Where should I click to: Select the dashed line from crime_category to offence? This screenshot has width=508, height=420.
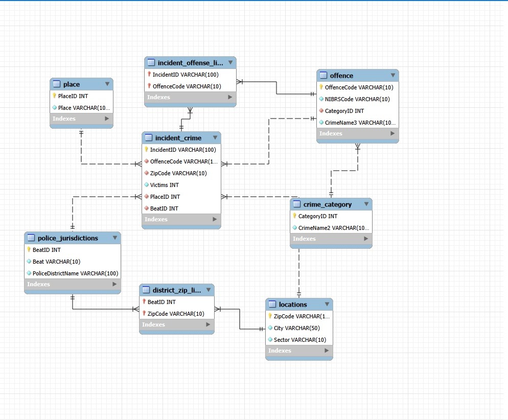344,171
